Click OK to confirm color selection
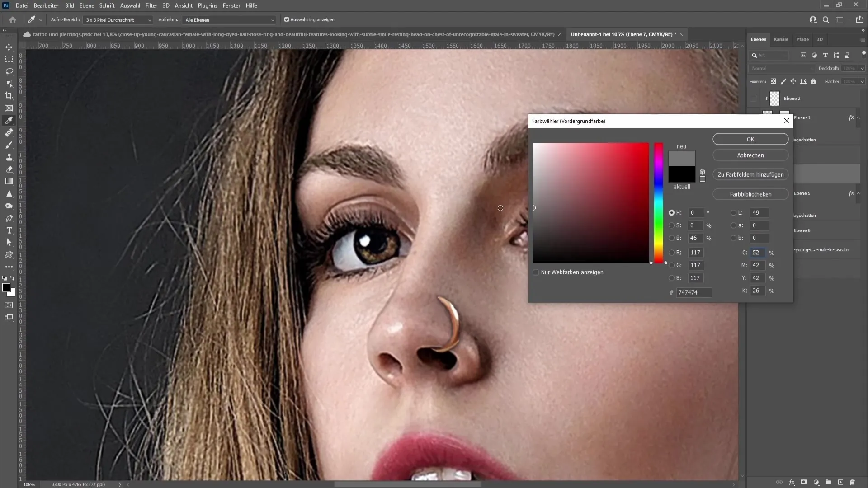 750,139
